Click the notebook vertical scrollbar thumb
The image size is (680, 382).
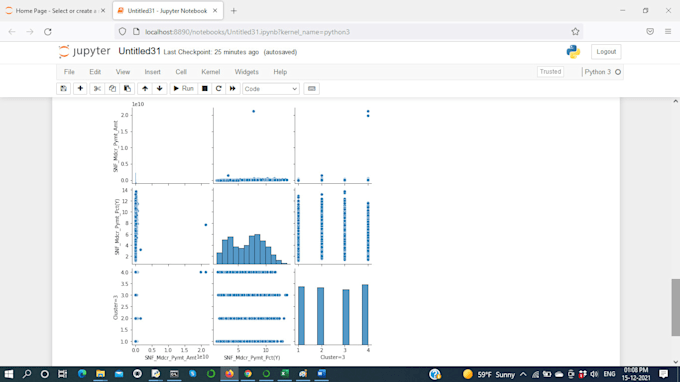(x=675, y=307)
